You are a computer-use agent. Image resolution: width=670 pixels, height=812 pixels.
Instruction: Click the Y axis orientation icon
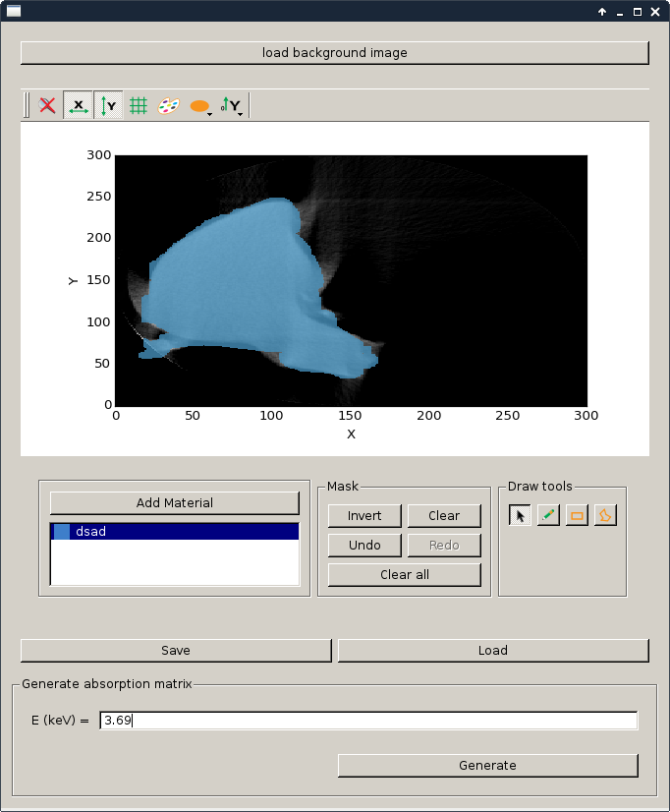pos(229,105)
